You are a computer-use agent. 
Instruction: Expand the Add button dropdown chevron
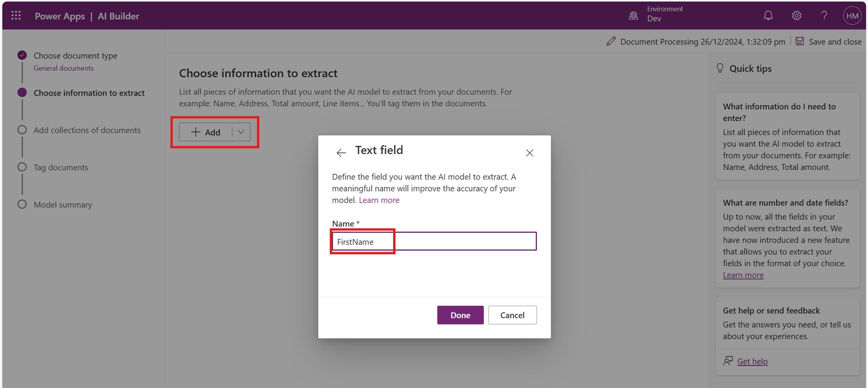[x=241, y=132]
